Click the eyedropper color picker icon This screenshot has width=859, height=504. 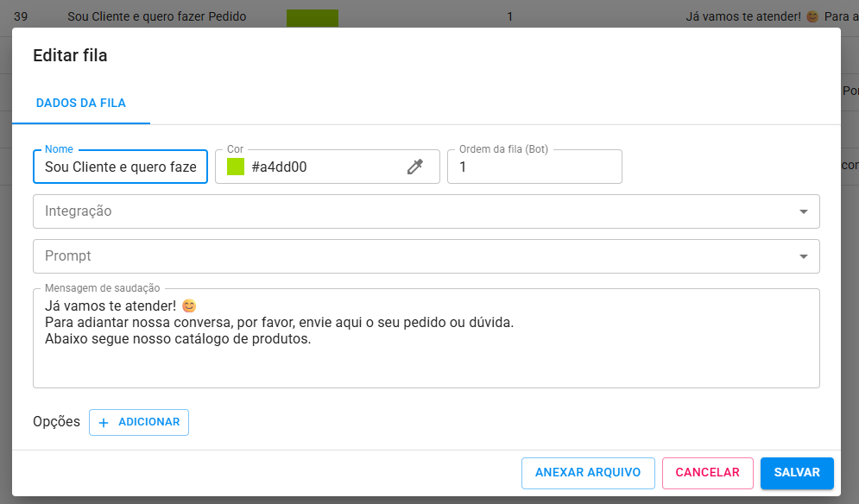(415, 167)
